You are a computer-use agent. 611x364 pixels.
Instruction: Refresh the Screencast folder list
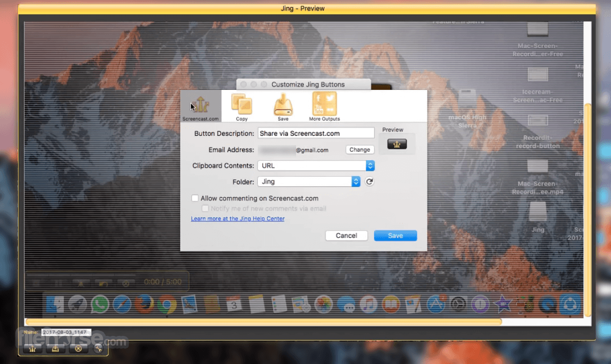point(370,182)
